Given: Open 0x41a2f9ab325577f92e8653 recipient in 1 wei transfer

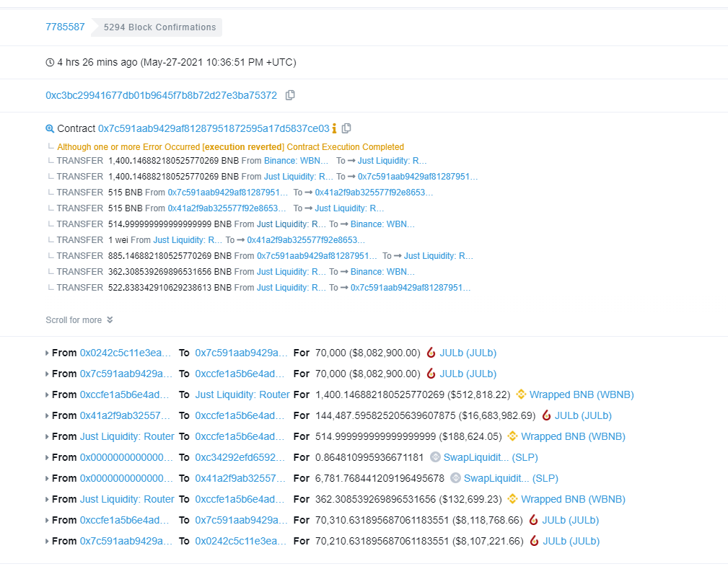Looking at the screenshot, I should pyautogui.click(x=306, y=240).
